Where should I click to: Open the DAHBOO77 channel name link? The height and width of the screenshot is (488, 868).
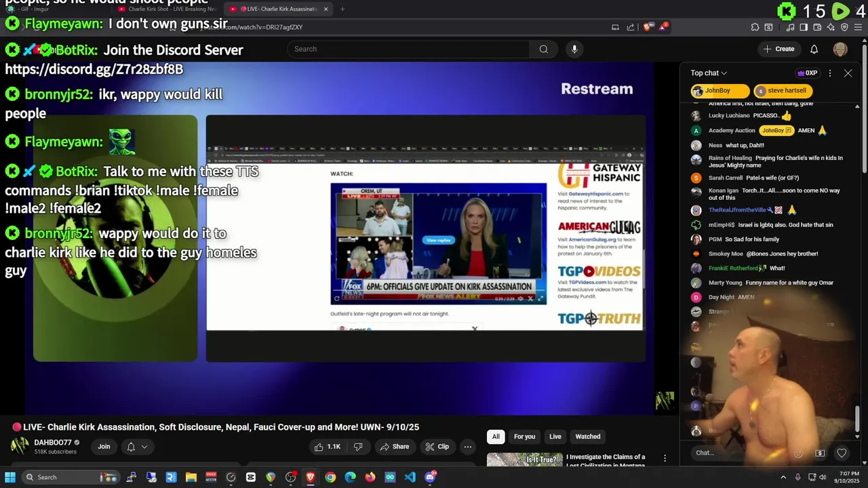[x=53, y=443]
